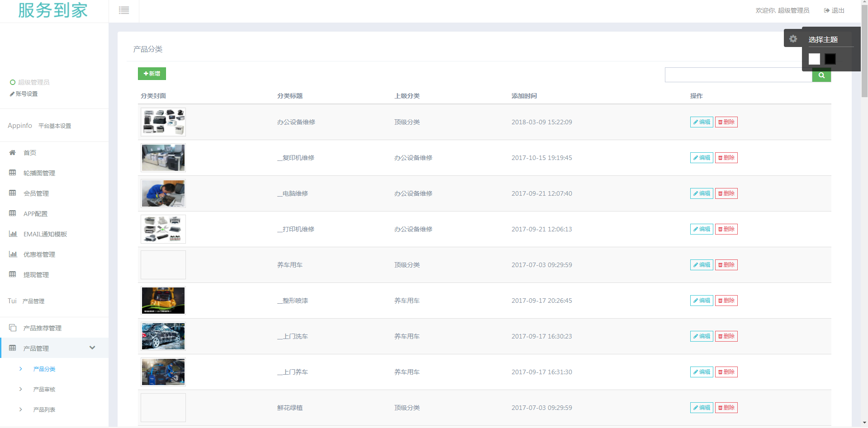Click the _上门洗车 cover thumbnail

click(x=163, y=336)
